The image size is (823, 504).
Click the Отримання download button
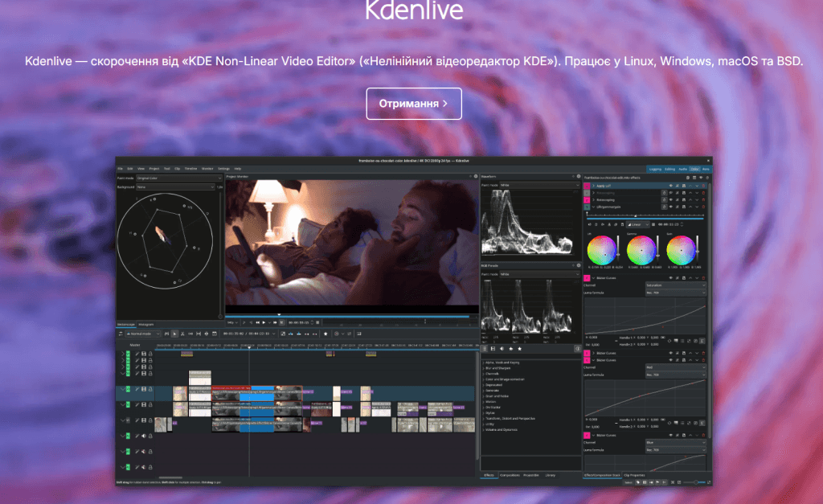point(414,104)
